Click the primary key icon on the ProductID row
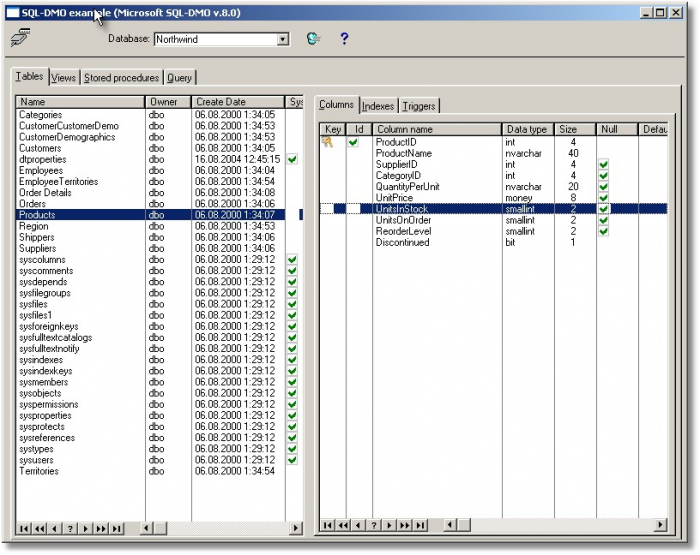The image size is (700, 555). click(x=328, y=142)
